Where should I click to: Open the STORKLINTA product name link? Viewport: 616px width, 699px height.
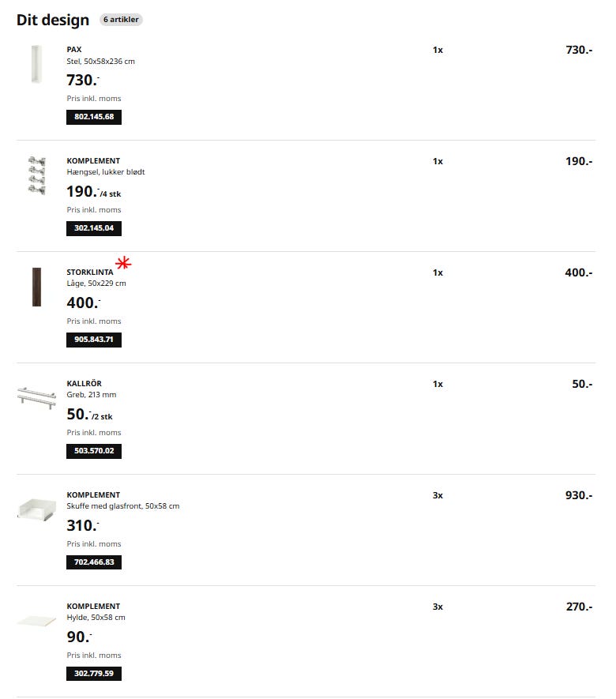(x=90, y=272)
